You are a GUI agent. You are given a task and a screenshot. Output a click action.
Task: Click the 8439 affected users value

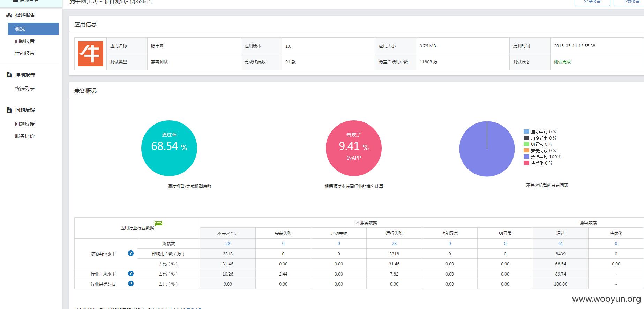[x=561, y=254]
